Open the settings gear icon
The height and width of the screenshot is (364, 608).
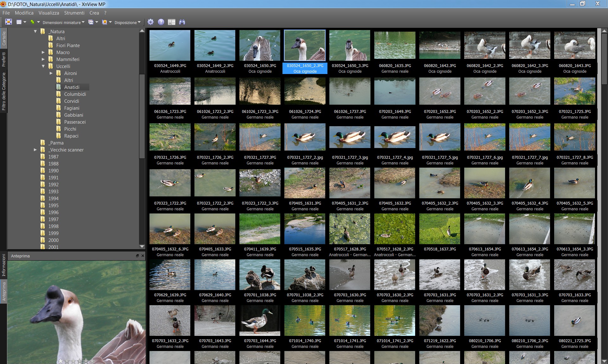tap(151, 22)
